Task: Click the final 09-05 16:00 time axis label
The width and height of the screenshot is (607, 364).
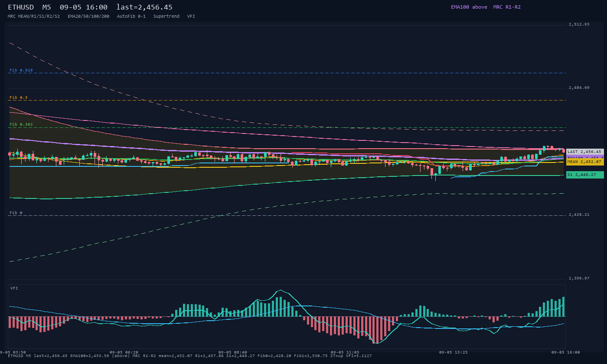Action: coord(565,352)
